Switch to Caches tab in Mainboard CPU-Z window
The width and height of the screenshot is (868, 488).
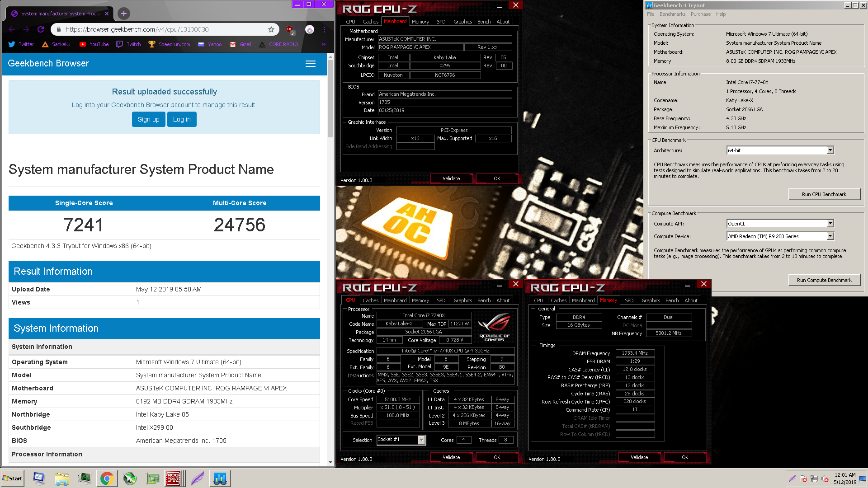tap(370, 22)
